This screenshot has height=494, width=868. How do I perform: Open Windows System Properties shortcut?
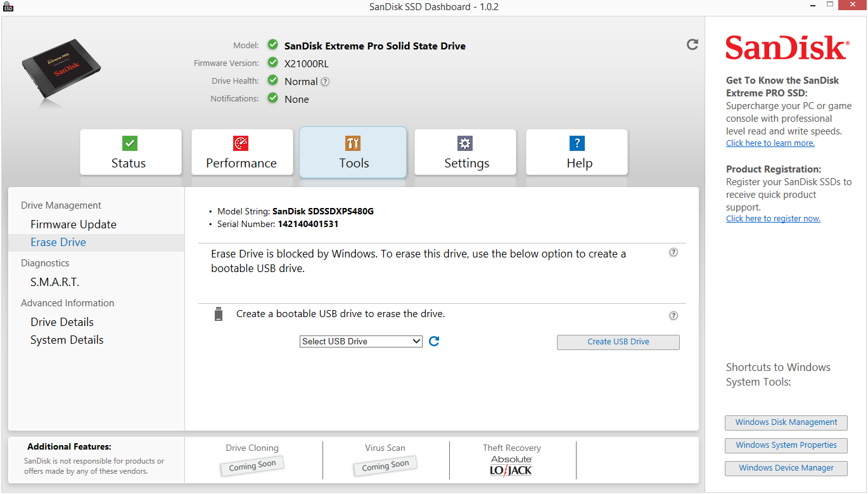pos(786,445)
